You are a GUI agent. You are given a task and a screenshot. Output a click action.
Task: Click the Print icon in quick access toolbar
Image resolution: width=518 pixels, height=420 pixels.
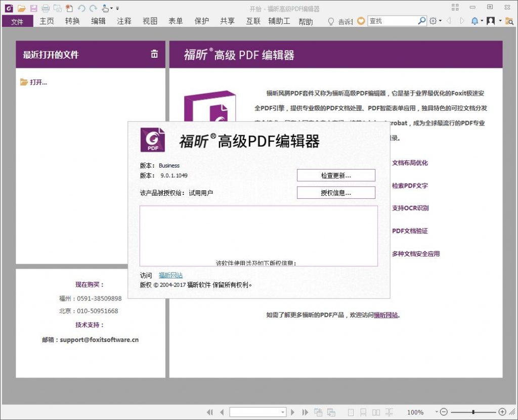point(46,8)
